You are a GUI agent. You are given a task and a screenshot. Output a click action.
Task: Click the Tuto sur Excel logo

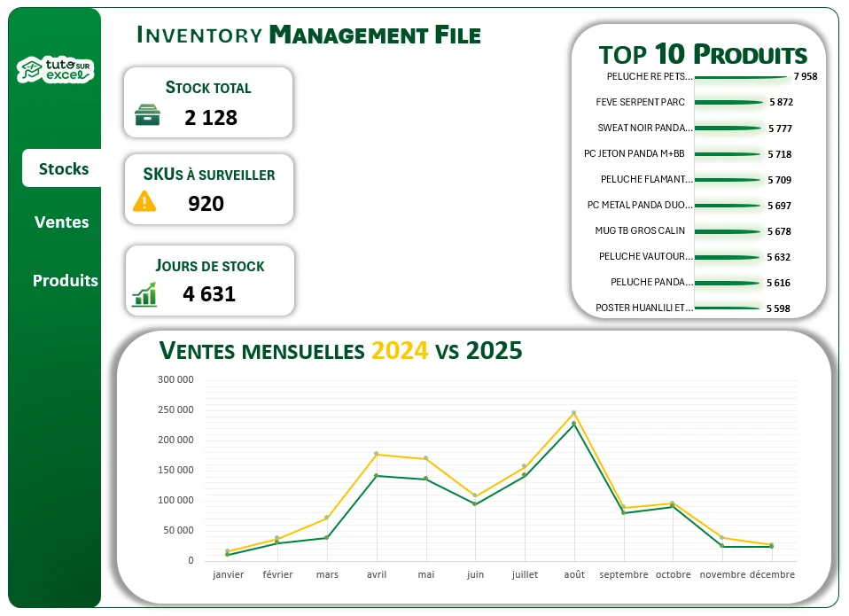[x=55, y=70]
